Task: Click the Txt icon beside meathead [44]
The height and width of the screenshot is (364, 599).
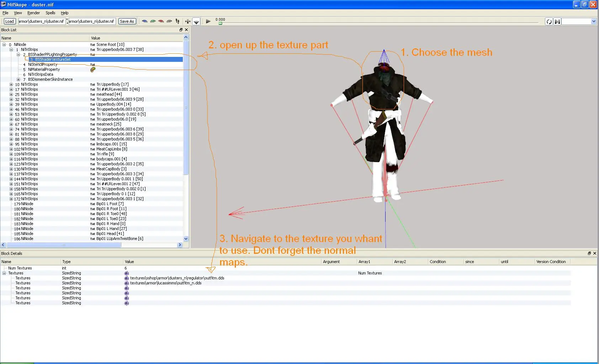Action: tap(92, 95)
